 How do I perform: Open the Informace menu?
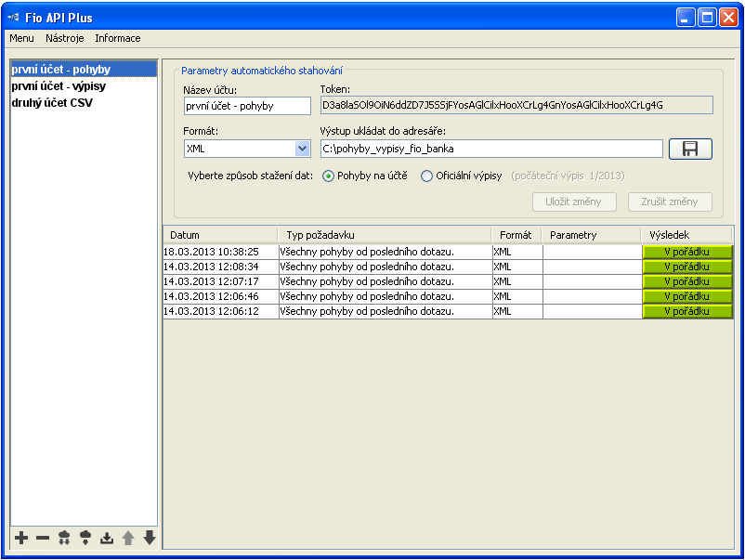118,38
